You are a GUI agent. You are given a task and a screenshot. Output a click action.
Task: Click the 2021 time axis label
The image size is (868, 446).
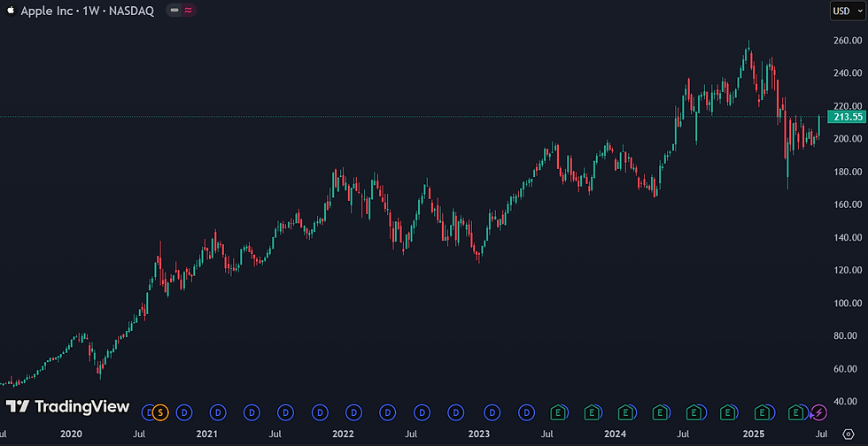coord(206,434)
